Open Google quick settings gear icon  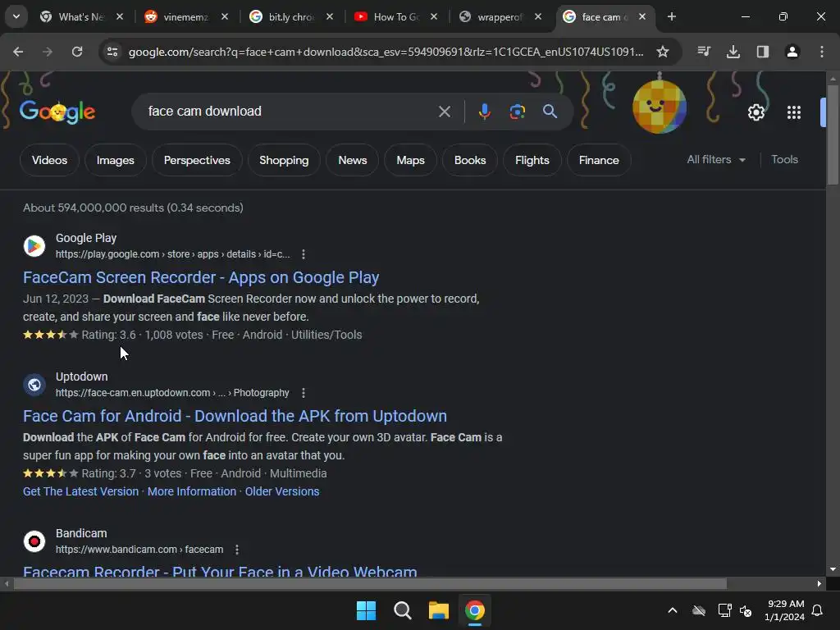click(756, 112)
